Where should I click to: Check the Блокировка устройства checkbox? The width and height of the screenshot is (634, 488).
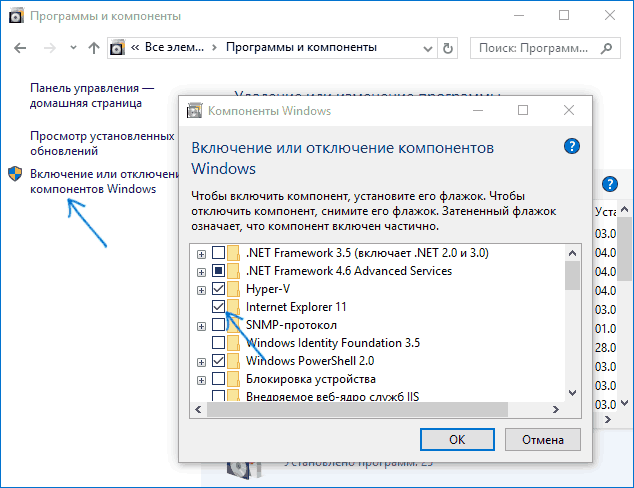click(218, 379)
